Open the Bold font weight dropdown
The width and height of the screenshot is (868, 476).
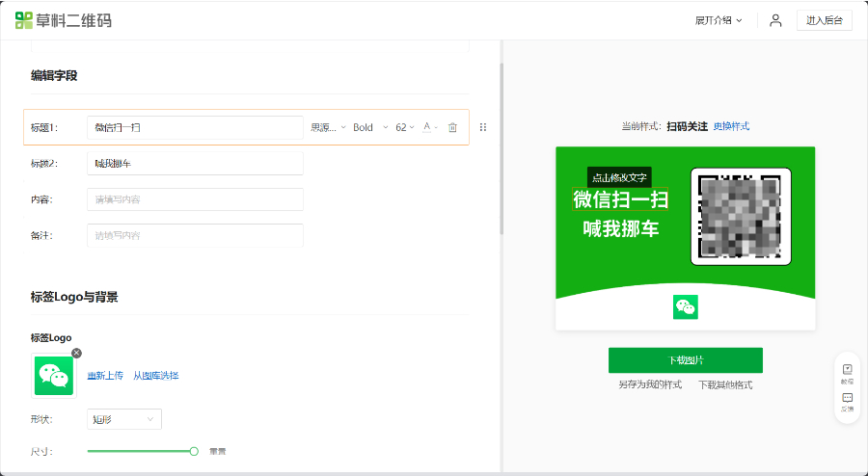(x=370, y=128)
